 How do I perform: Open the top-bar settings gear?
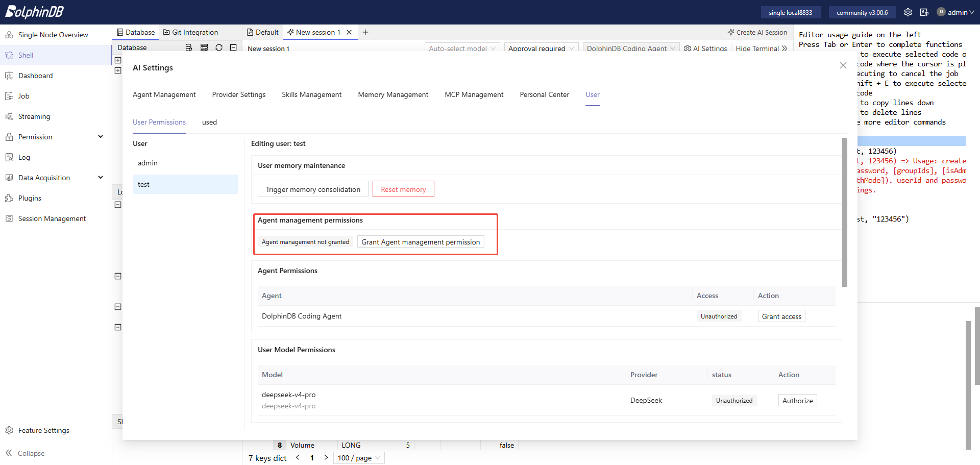[908, 12]
